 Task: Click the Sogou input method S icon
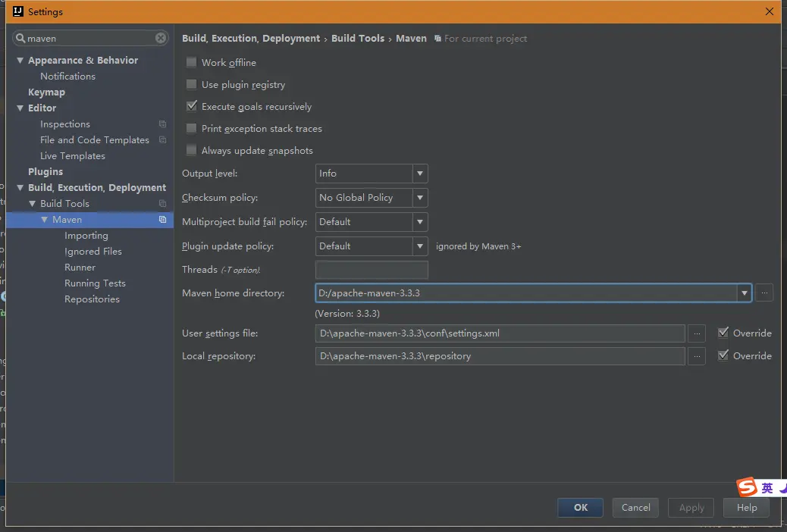click(747, 487)
